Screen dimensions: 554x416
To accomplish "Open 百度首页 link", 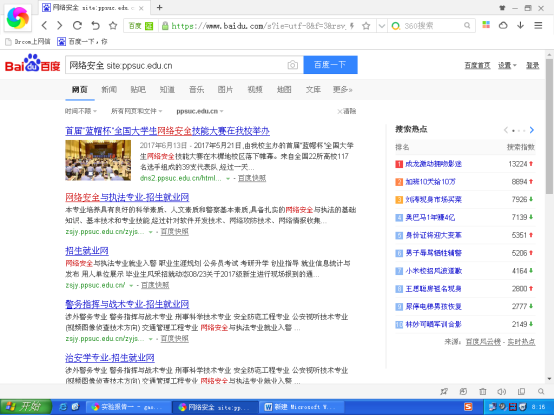I will click(x=477, y=65).
